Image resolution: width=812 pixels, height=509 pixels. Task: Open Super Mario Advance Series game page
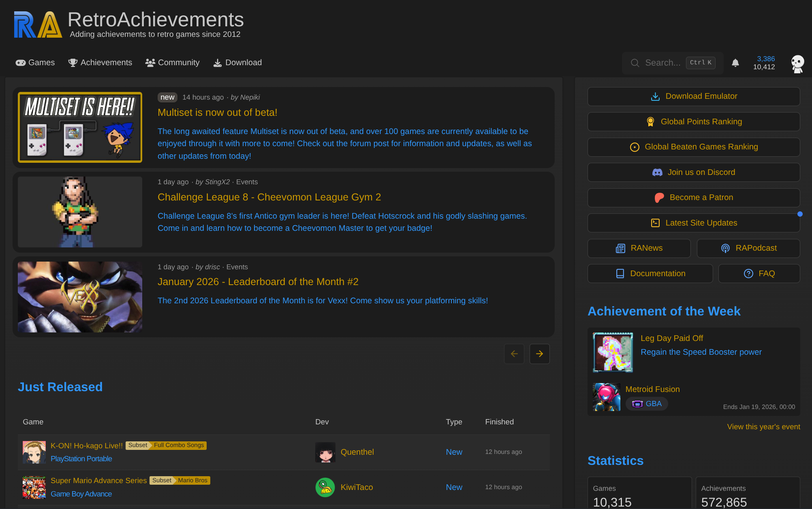point(98,481)
